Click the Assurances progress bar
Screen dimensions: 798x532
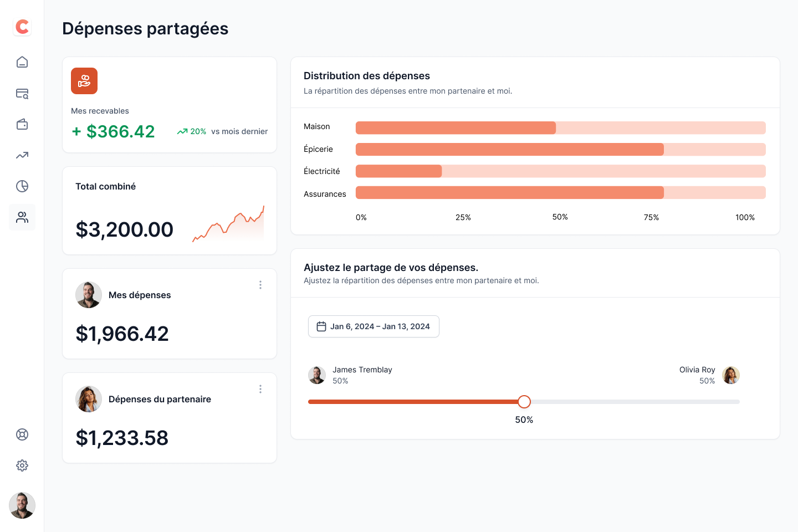561,193
